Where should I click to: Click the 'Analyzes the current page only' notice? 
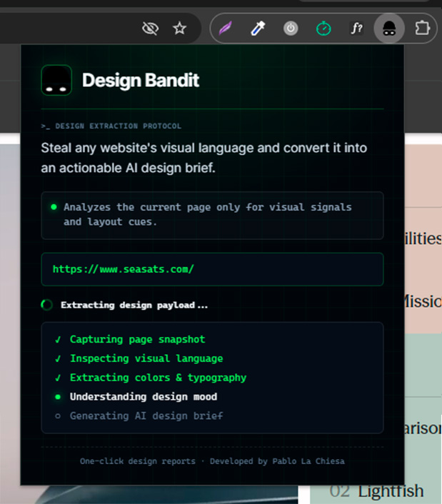pos(212,216)
